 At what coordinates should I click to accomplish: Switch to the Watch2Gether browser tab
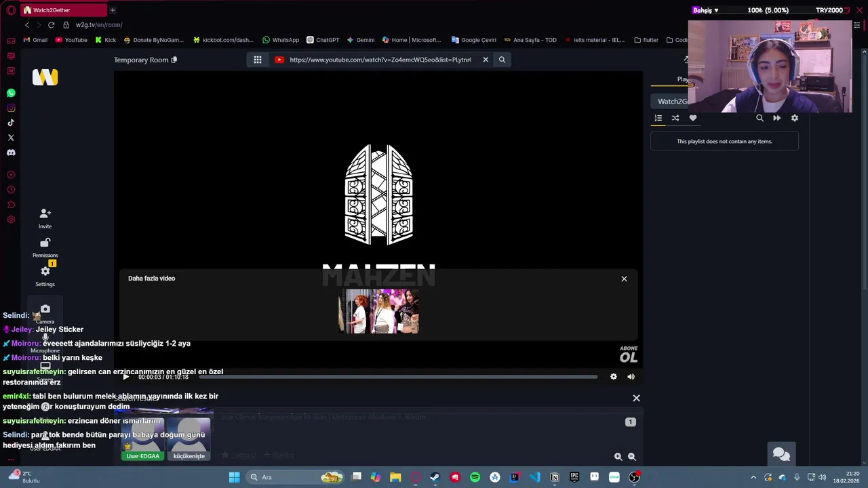63,10
